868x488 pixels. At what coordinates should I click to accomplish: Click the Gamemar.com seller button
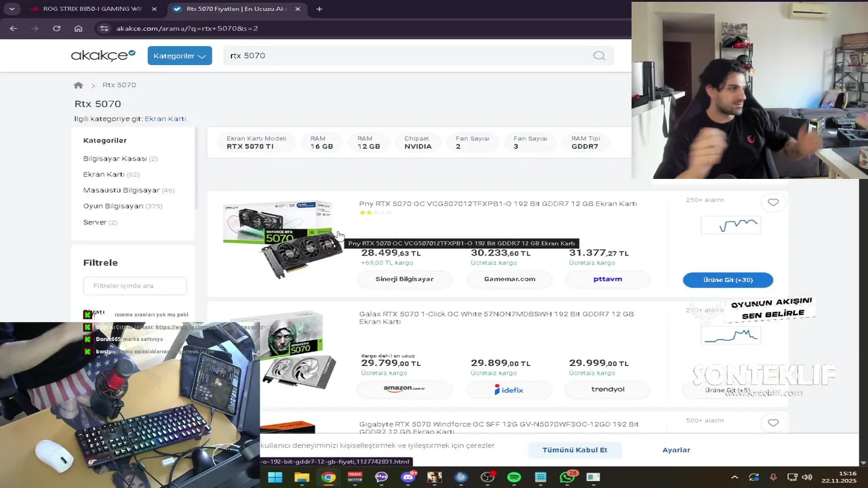pyautogui.click(x=509, y=279)
